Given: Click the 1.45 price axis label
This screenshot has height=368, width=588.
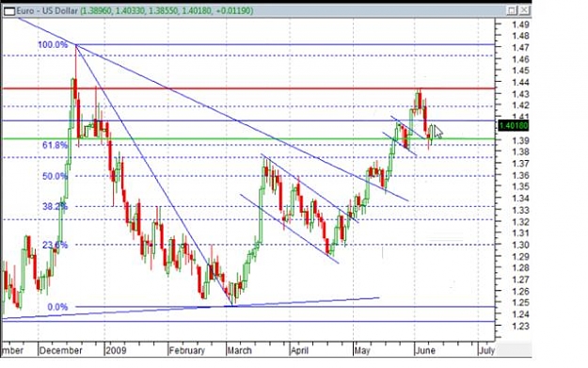Looking at the screenshot, I should [x=520, y=71].
